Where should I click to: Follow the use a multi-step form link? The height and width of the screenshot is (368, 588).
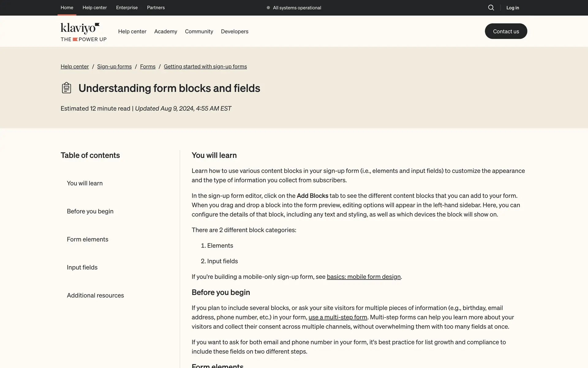[x=338, y=317]
